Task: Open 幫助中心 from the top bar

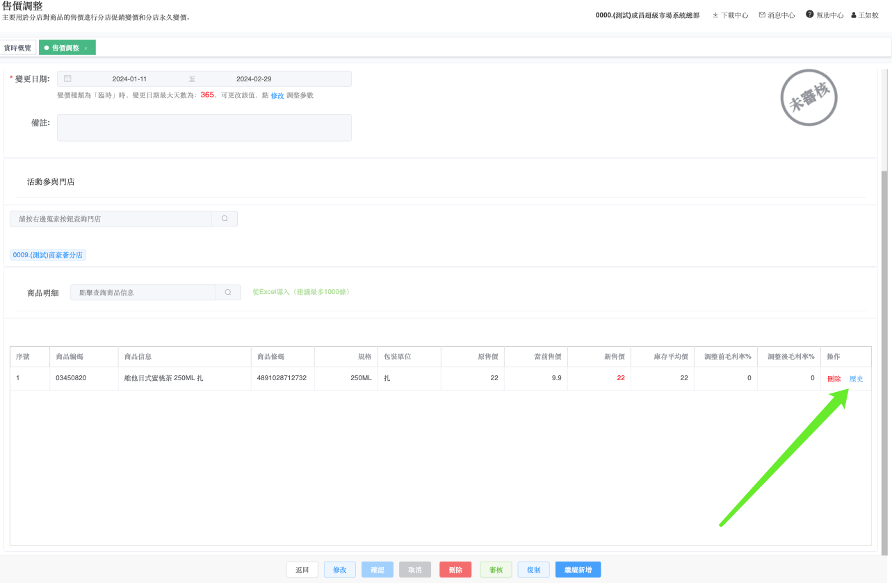Action: pyautogui.click(x=825, y=15)
